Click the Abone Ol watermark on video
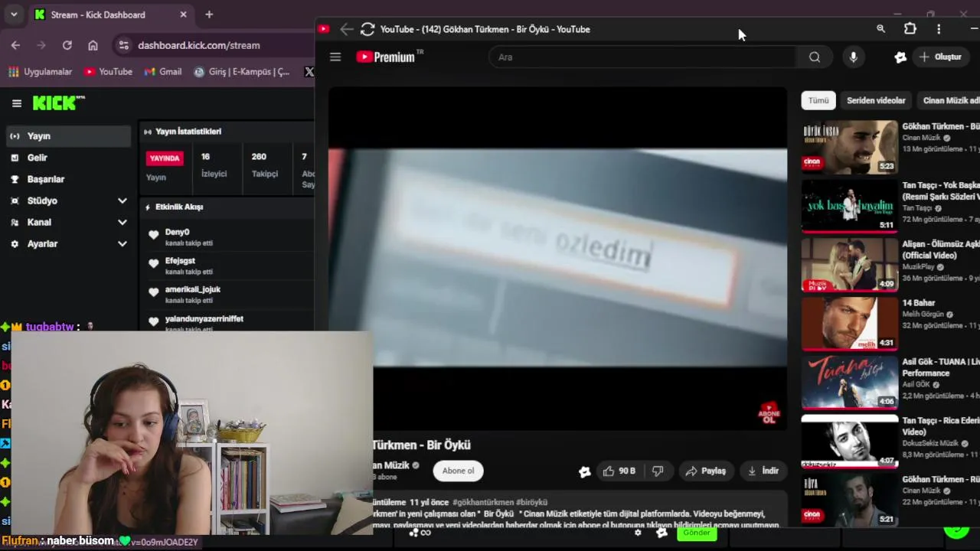980x551 pixels. [769, 414]
